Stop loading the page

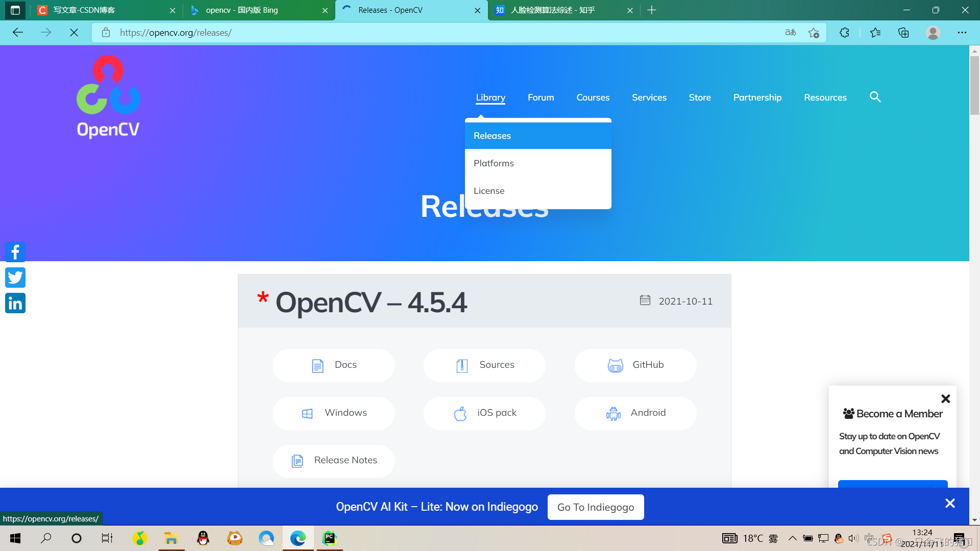(74, 33)
